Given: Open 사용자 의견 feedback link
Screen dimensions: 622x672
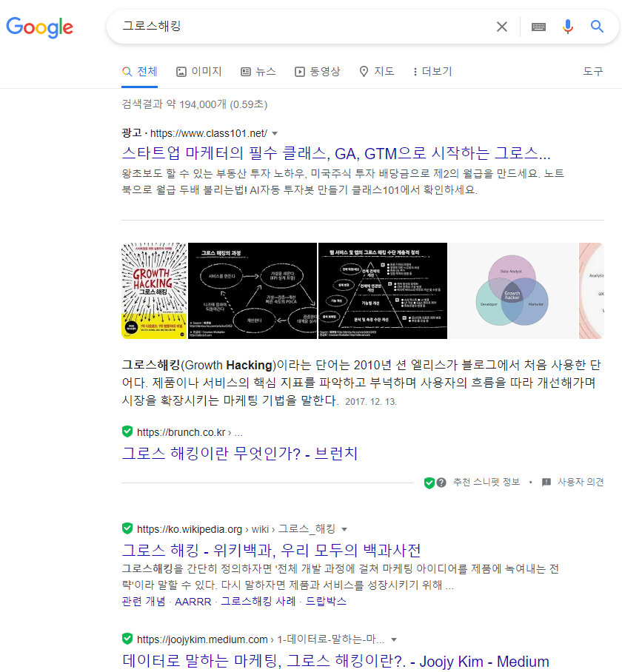Looking at the screenshot, I should click(x=581, y=482).
